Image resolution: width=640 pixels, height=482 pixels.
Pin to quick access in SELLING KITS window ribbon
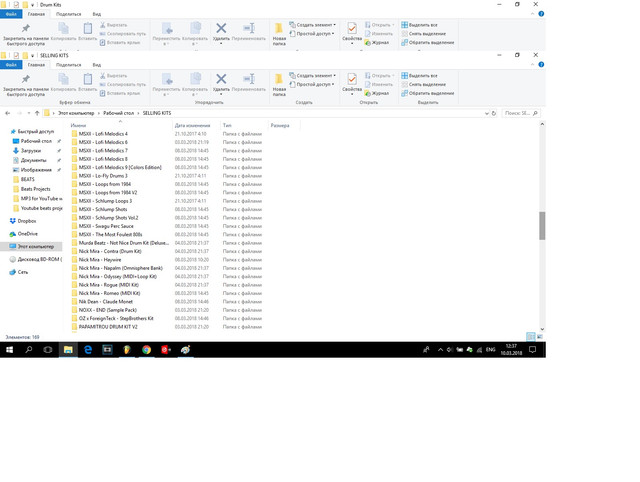26,84
